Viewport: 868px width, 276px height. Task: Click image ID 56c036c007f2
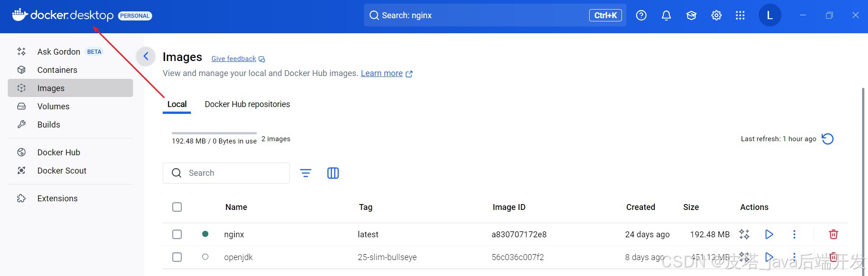518,257
